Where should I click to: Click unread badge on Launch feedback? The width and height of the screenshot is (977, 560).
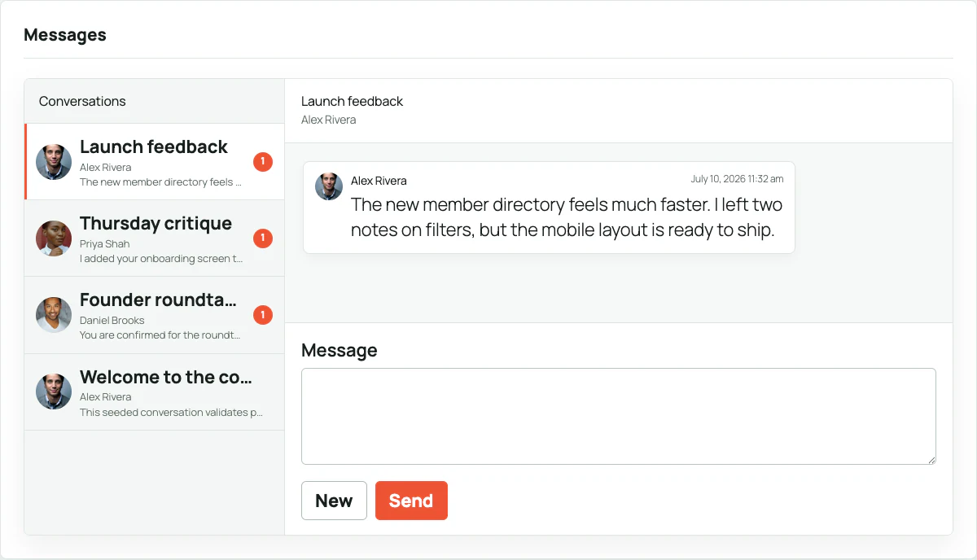(x=262, y=162)
